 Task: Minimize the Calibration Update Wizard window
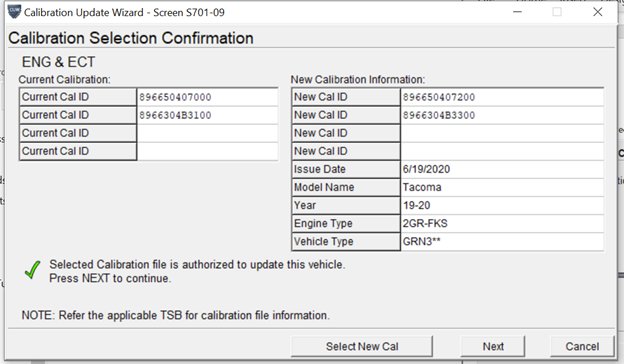click(517, 12)
